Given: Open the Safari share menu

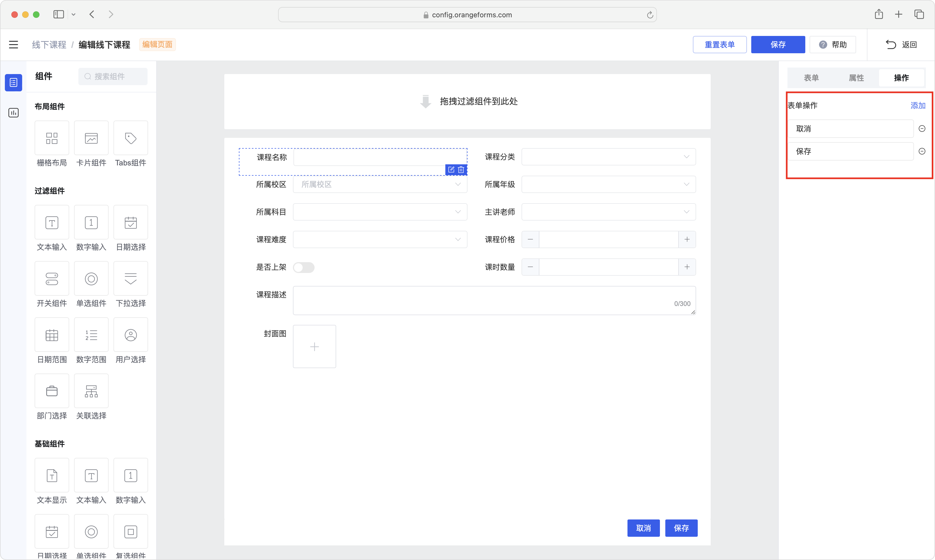Looking at the screenshot, I should pos(879,14).
